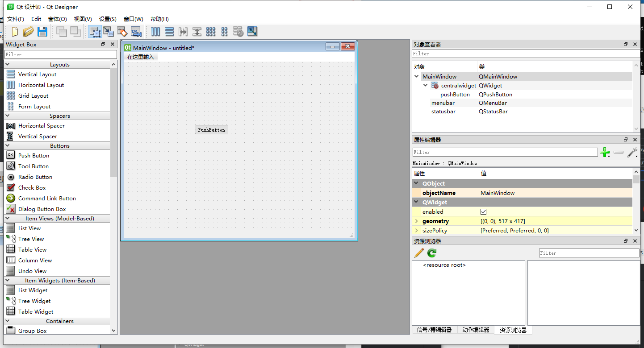Open the 视图(V) menu
Screen dimensions: 644x348
tap(83, 19)
